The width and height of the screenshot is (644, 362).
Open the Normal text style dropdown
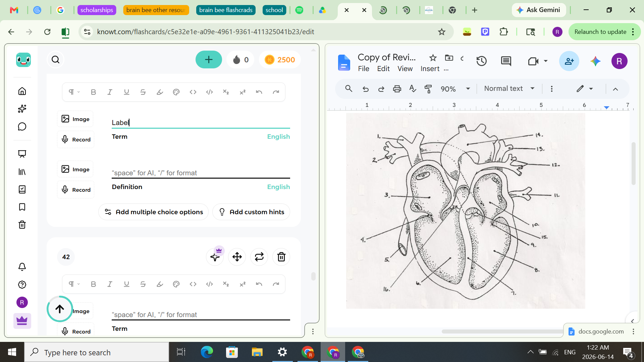tap(509, 88)
